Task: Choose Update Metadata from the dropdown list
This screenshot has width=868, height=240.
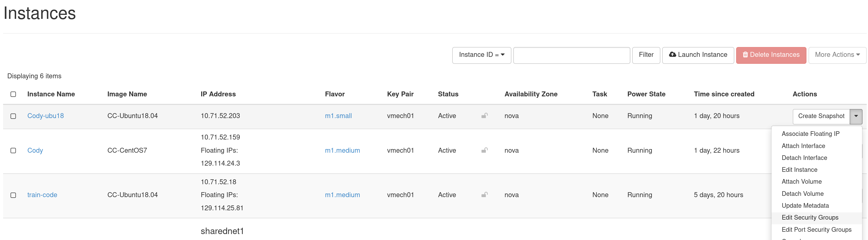Action: pyautogui.click(x=805, y=205)
